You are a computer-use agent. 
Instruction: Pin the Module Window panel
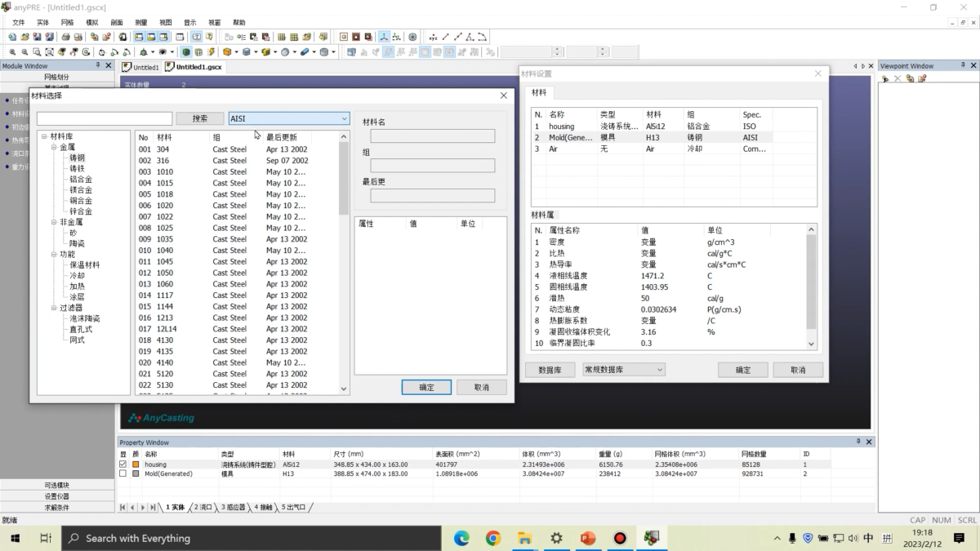point(98,65)
